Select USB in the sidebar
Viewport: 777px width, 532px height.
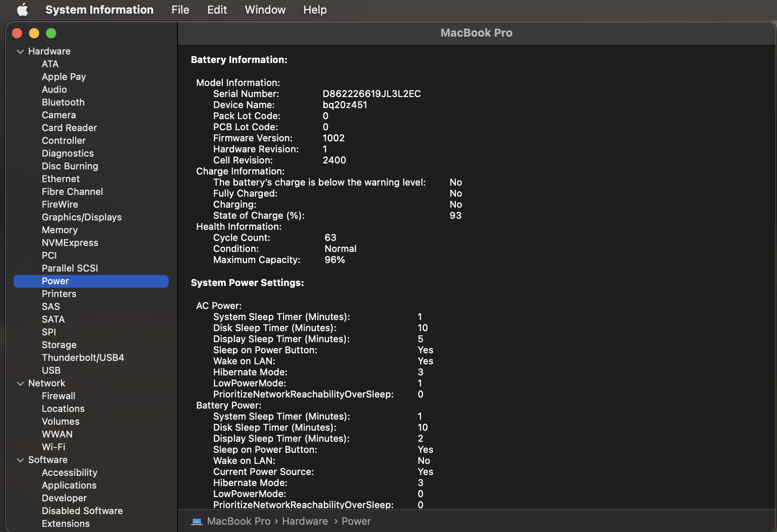[51, 370]
